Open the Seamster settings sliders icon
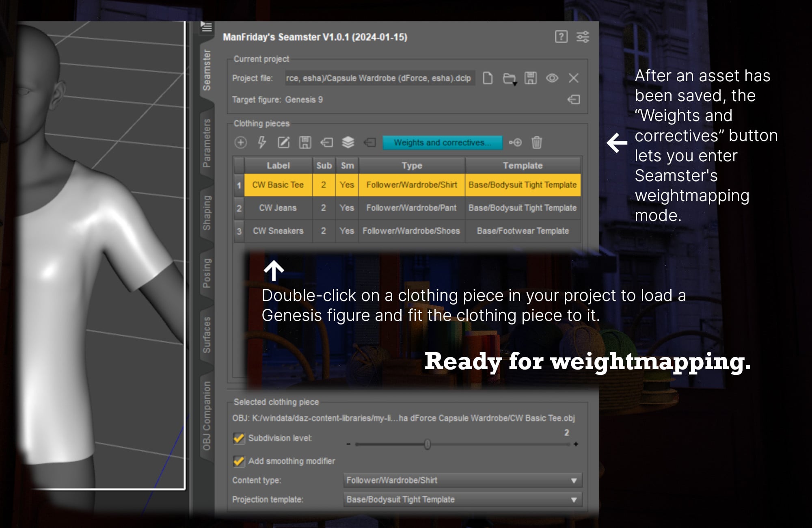The width and height of the screenshot is (812, 528). (583, 37)
